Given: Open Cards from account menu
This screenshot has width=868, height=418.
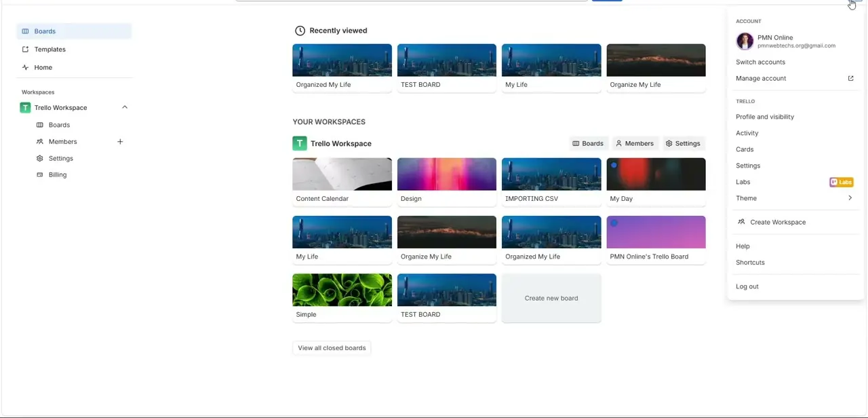Looking at the screenshot, I should pos(795,150).
